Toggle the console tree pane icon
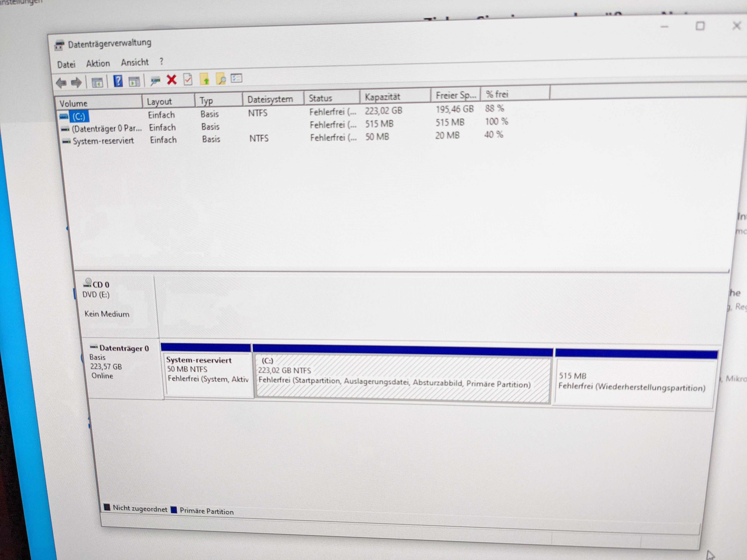747x560 pixels. point(97,82)
